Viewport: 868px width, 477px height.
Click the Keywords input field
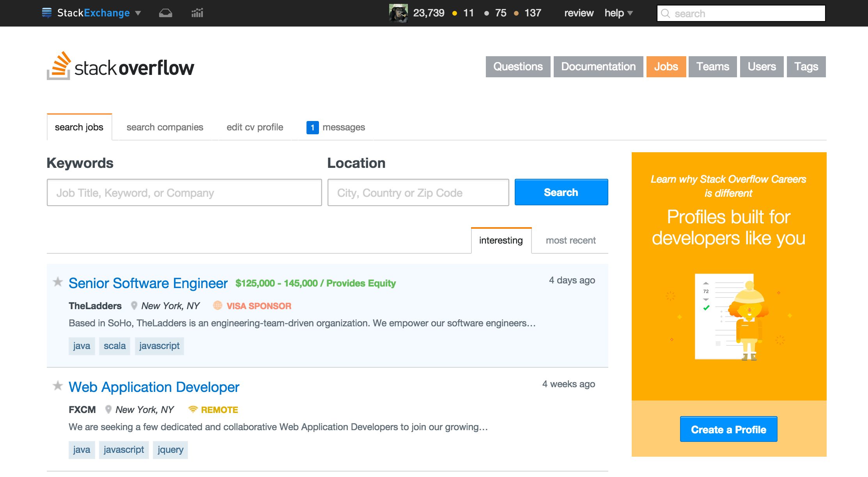point(184,192)
